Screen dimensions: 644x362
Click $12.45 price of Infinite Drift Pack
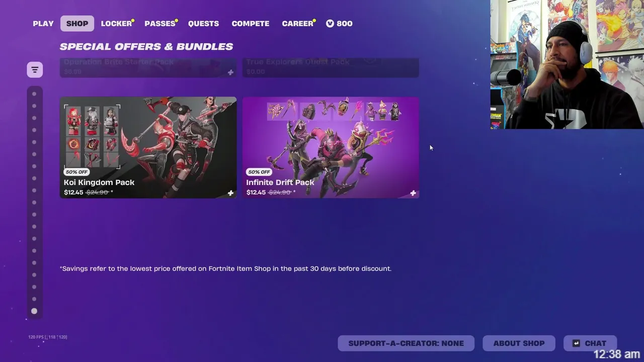pyautogui.click(x=256, y=192)
